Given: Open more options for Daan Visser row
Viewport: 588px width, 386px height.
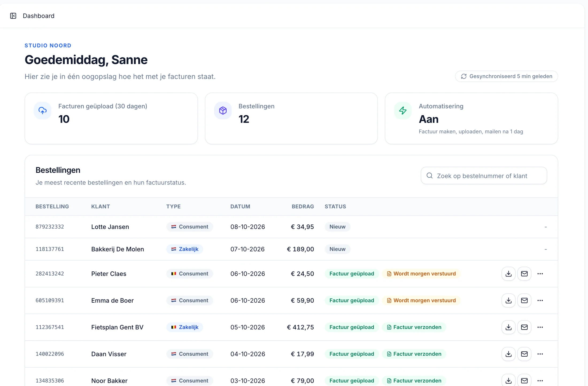Looking at the screenshot, I should [540, 354].
